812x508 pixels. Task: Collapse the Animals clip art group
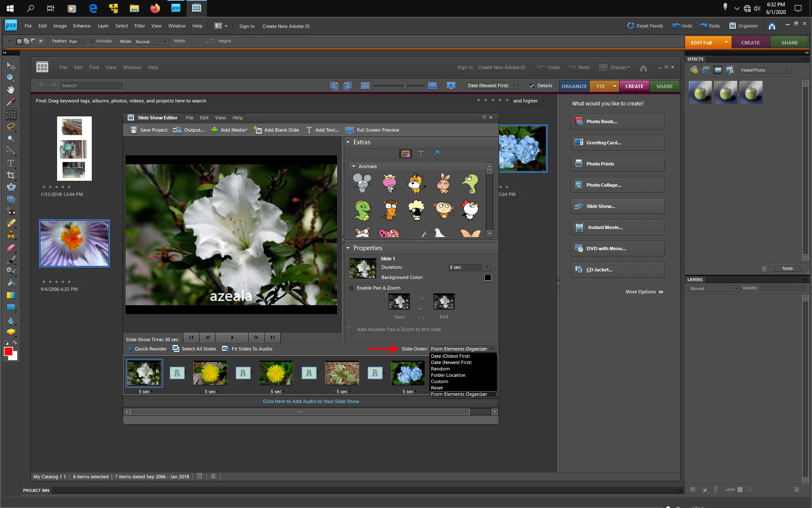pos(354,166)
